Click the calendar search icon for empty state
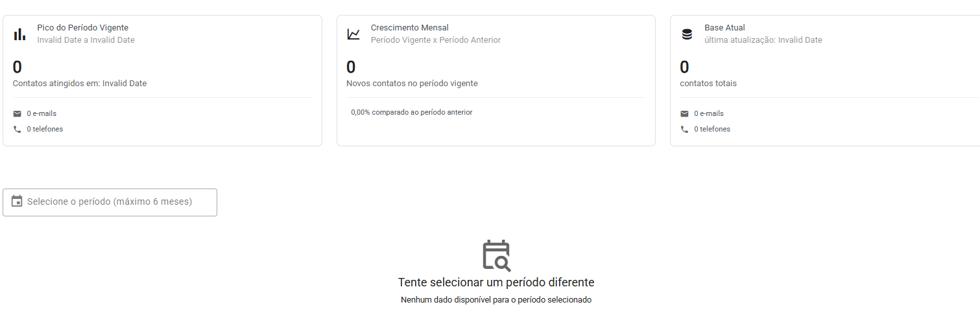Image resolution: width=980 pixels, height=333 pixels. tap(496, 255)
